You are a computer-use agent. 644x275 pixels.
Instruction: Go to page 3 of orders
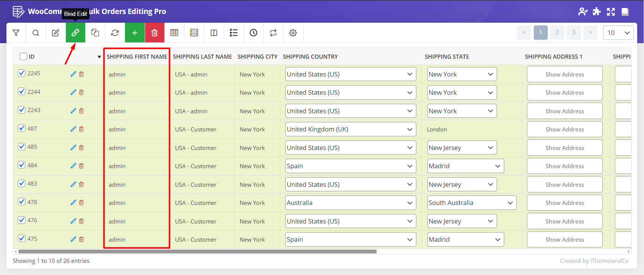pos(574,33)
